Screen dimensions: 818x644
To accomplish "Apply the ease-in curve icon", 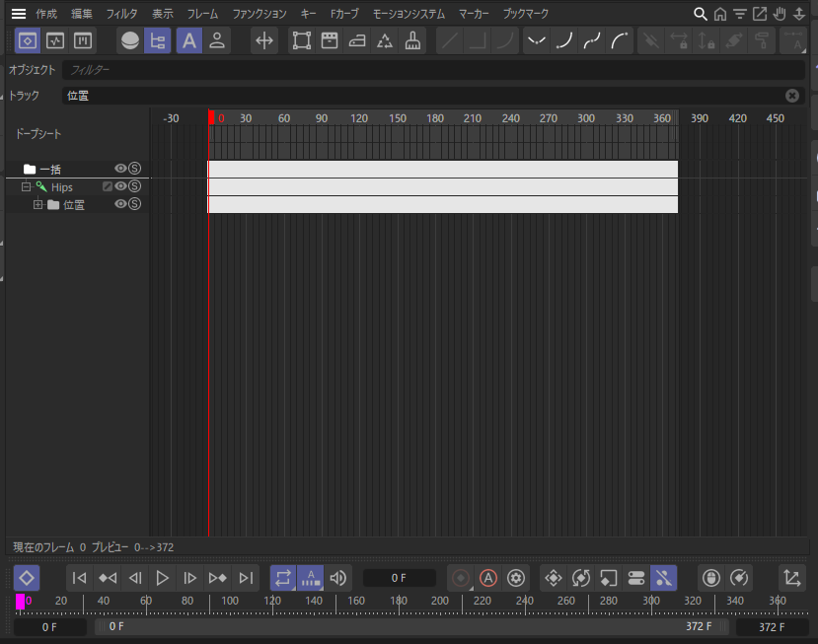I will [x=564, y=40].
